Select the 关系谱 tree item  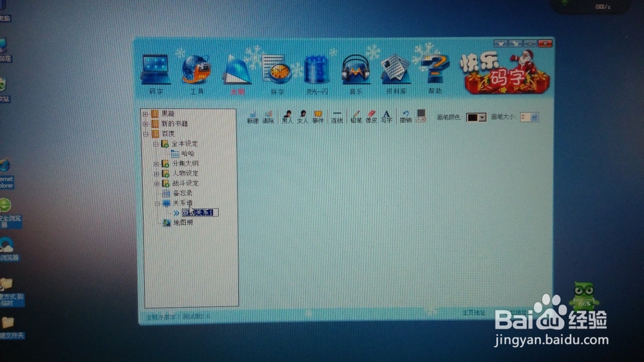point(183,202)
